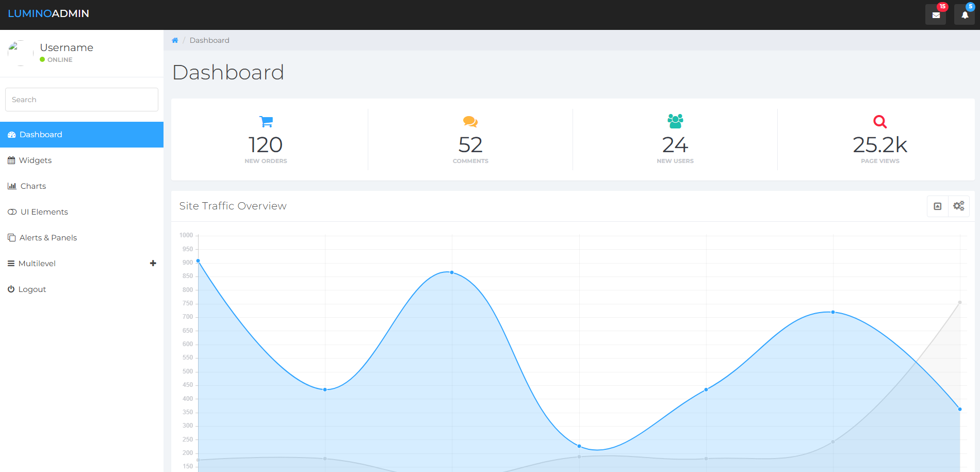Click the 120 New Orders value
The image size is (980, 472).
click(x=266, y=145)
